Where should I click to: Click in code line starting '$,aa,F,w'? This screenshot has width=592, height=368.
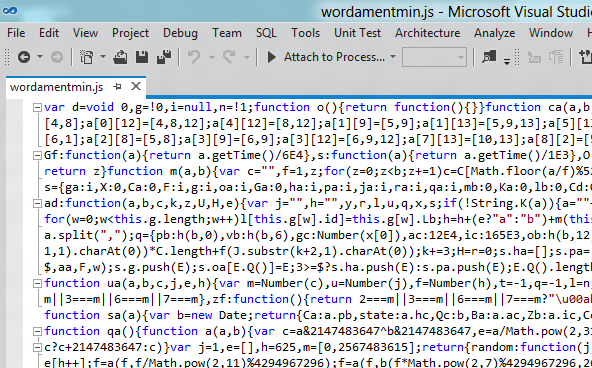point(318,267)
